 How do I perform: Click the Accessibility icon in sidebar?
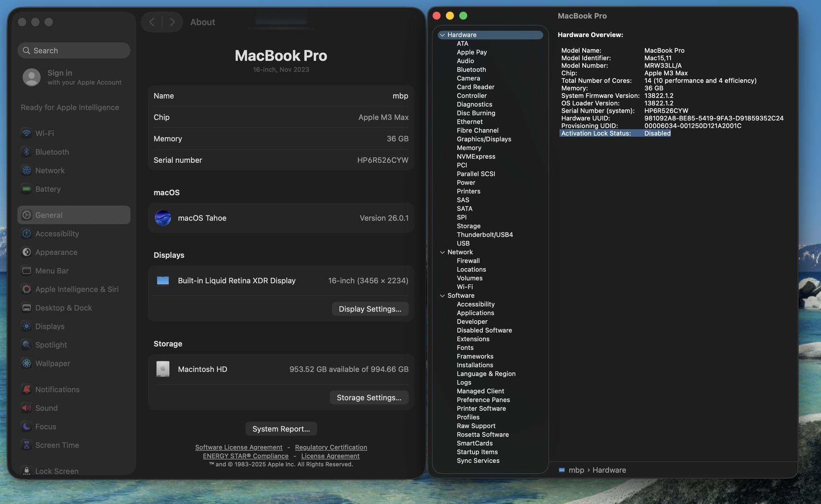tap(27, 234)
